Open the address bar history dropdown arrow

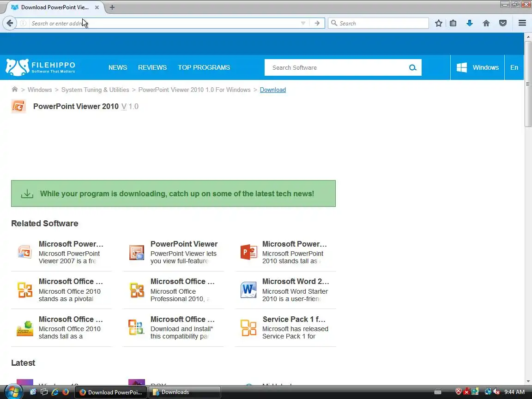(x=303, y=23)
